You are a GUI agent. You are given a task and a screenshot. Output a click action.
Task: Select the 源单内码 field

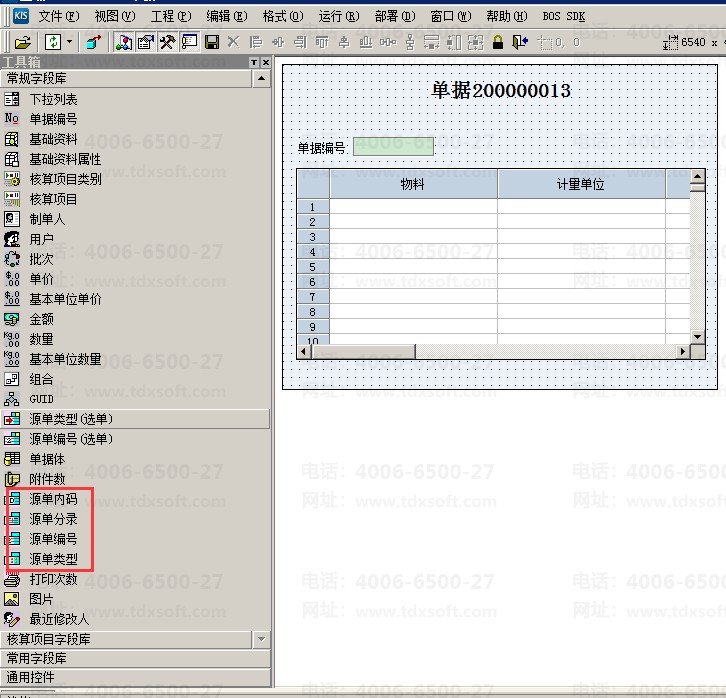pos(52,499)
